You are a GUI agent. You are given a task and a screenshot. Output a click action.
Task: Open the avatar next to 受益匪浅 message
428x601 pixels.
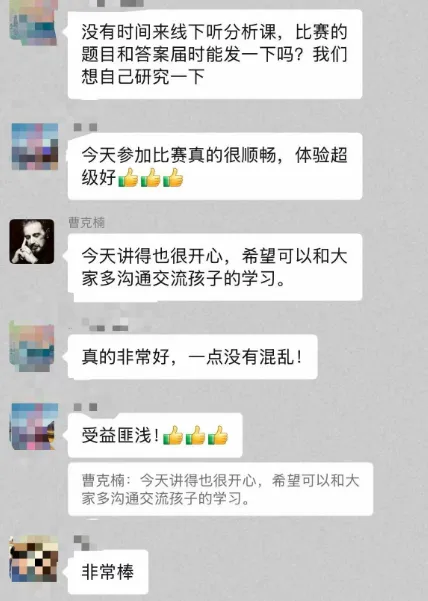click(x=34, y=426)
